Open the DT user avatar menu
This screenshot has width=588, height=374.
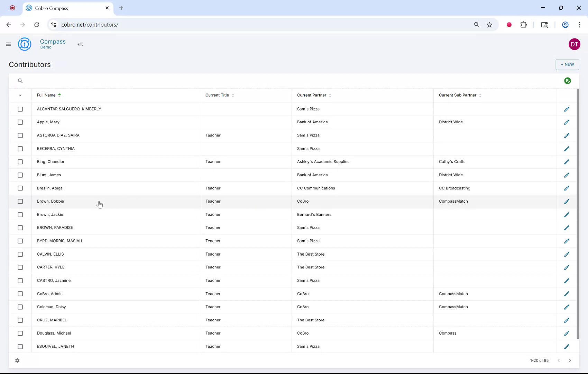(x=574, y=44)
